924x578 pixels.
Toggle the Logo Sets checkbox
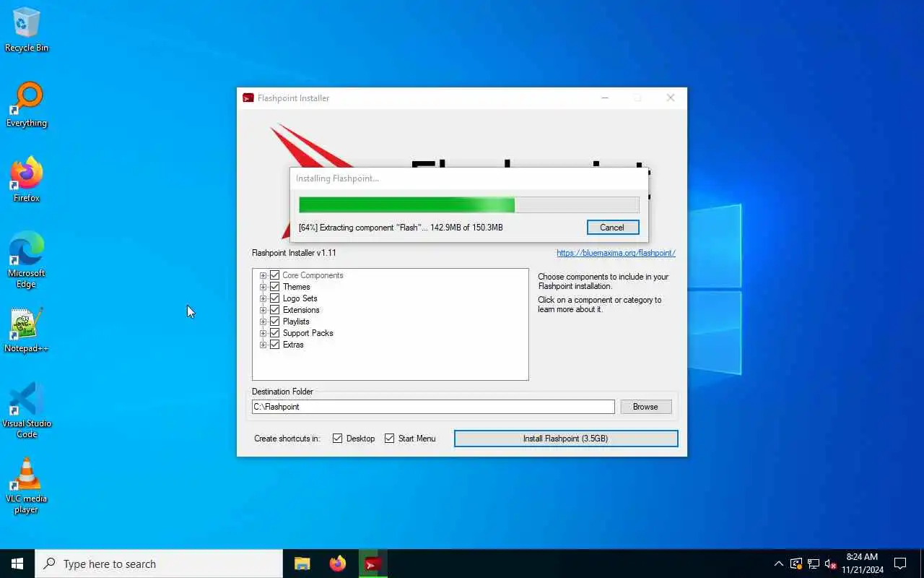tap(274, 298)
